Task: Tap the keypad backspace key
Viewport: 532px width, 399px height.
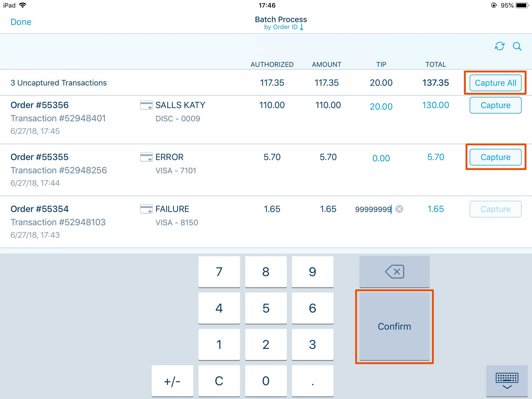Action: click(x=394, y=272)
